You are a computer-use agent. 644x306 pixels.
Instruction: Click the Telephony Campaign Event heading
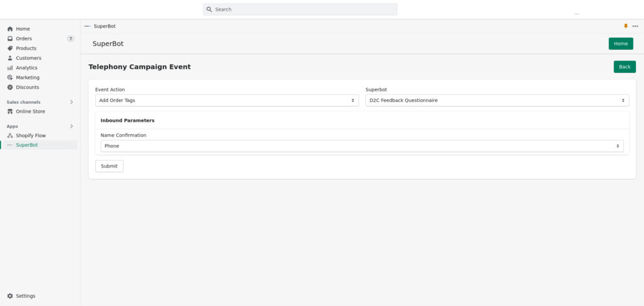point(140,67)
